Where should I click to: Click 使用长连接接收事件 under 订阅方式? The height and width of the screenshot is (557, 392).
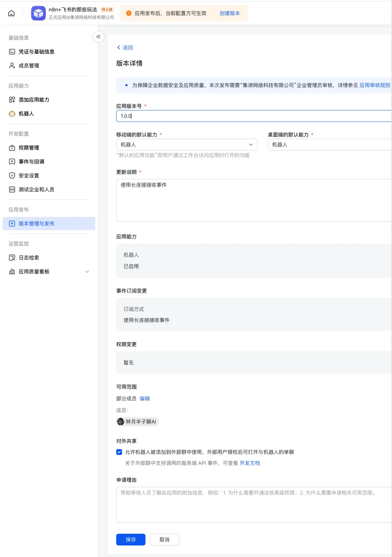147,320
